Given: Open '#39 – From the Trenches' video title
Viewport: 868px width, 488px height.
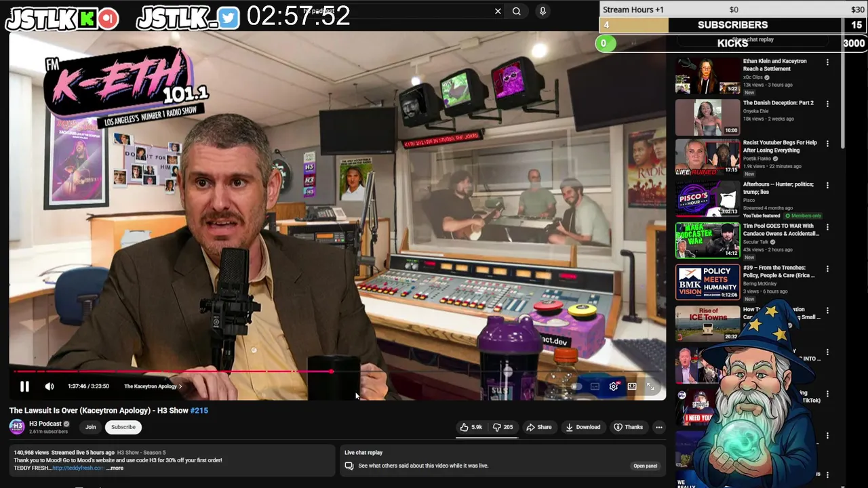Looking at the screenshot, I should click(x=779, y=271).
